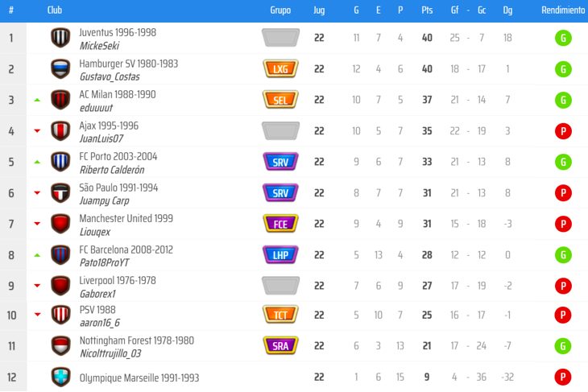Click the Olympique Marseille club crest
The image size is (588, 392).
click(60, 378)
